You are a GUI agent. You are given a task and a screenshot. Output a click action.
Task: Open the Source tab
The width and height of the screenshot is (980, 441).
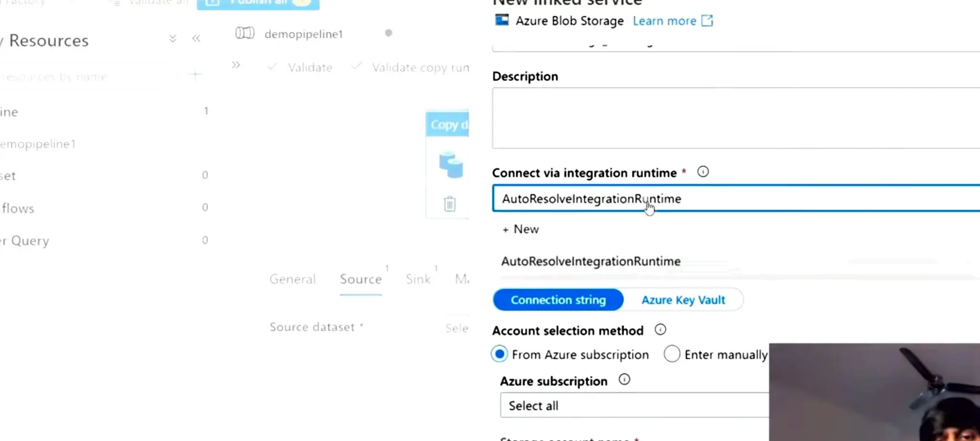(x=361, y=279)
